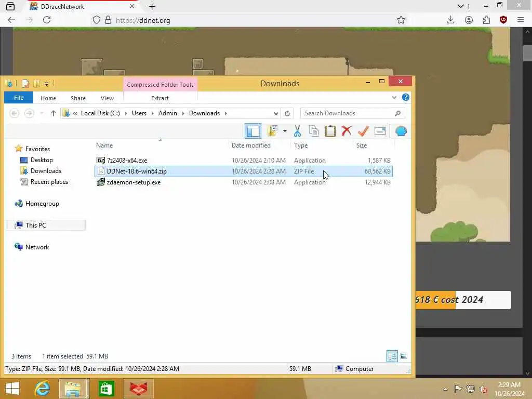Click the orange checkmark Properties icon
This screenshot has height=399, width=532.
tap(363, 131)
